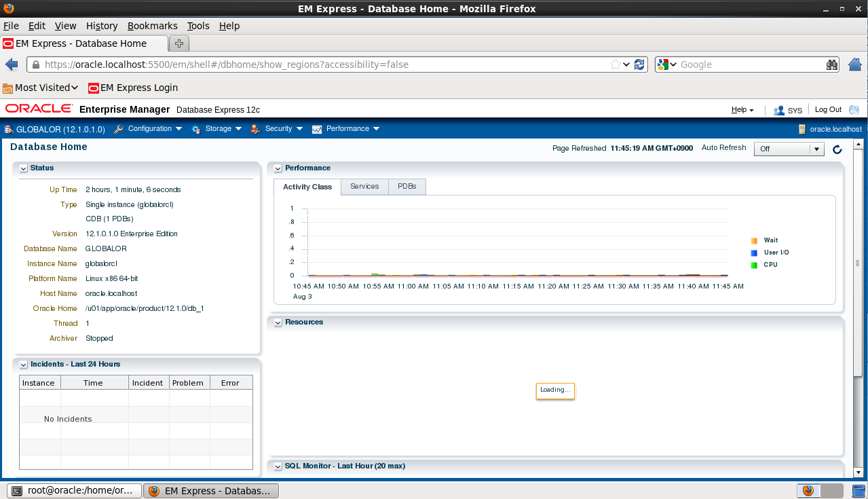
Task: Click the GLOBALOR database icon
Action: [9, 129]
